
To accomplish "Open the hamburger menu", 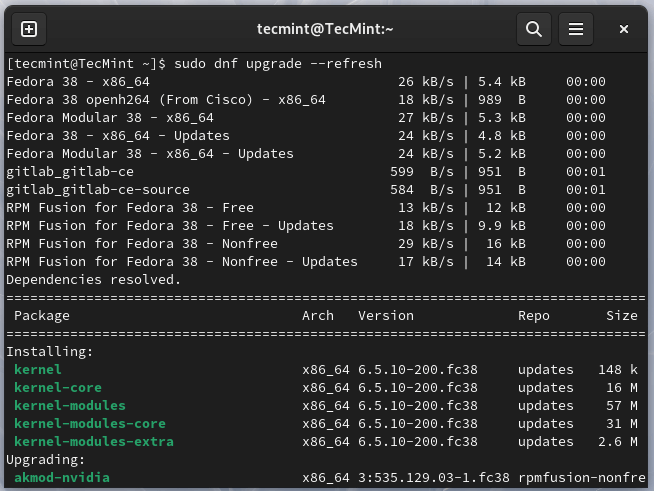I will coord(576,29).
